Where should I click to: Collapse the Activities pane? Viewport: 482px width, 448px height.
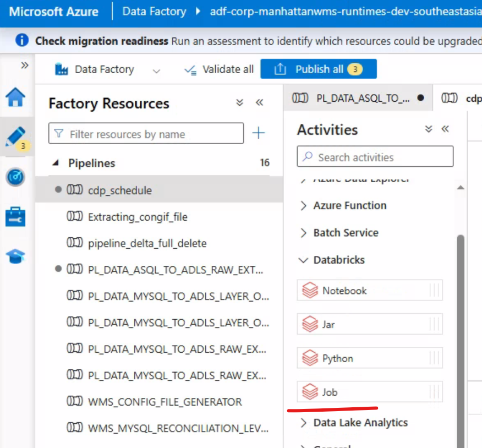pos(446,129)
